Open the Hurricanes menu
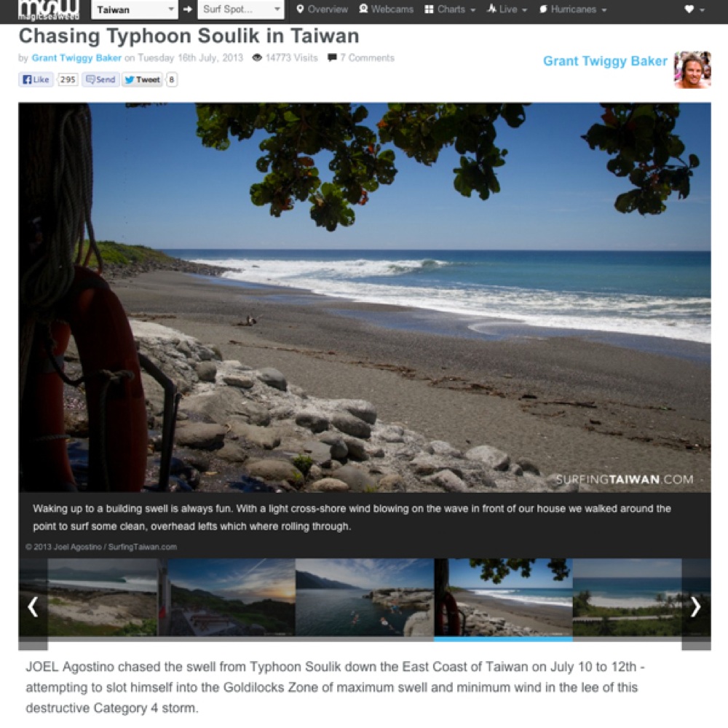The height and width of the screenshot is (728, 728). [573, 9]
